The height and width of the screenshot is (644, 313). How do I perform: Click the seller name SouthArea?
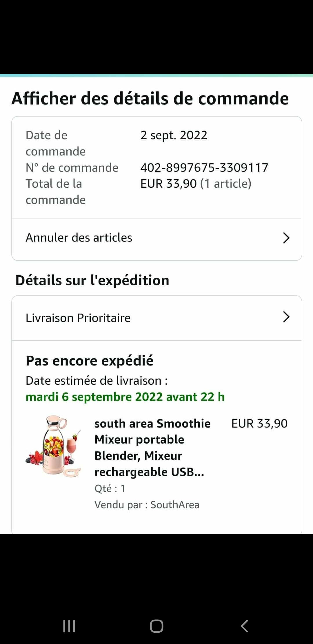point(175,505)
